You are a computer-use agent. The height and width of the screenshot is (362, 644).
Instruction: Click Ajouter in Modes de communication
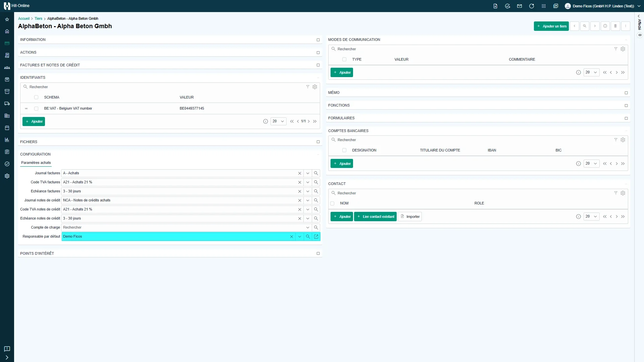342,72
